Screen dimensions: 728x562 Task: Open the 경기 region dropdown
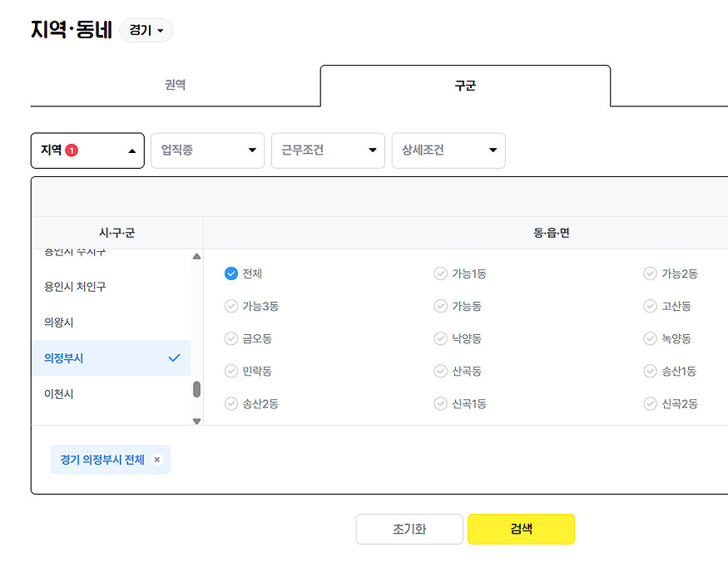pos(146,31)
